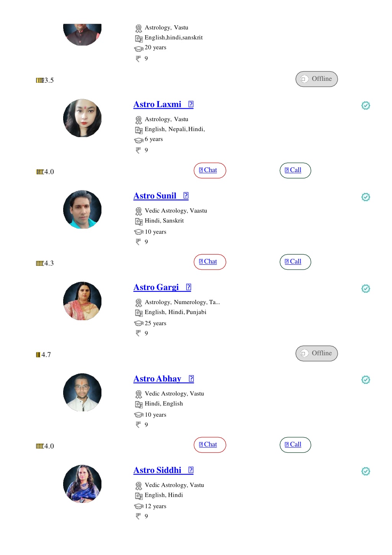Viewport: 392px width, 555px height.
Task: Click the verified badge beside Astro Abhay
Action: click(366, 380)
